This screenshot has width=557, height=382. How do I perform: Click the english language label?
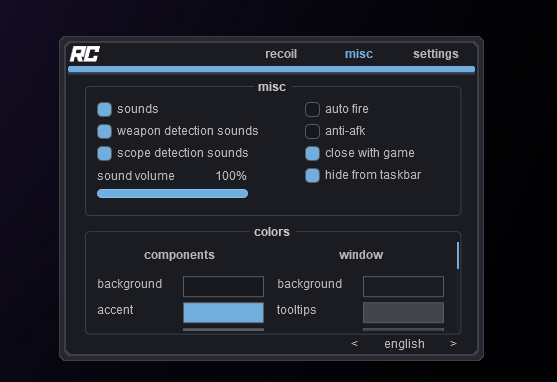pos(404,344)
